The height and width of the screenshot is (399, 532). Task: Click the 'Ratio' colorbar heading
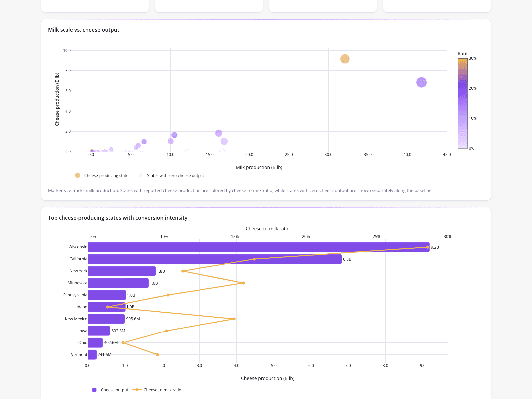463,54
